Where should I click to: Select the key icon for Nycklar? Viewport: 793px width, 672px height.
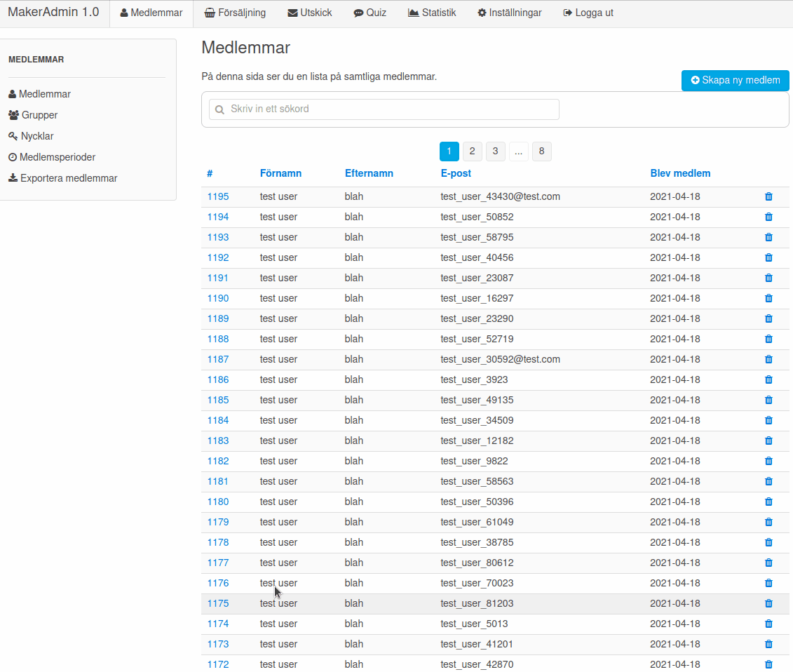(12, 136)
